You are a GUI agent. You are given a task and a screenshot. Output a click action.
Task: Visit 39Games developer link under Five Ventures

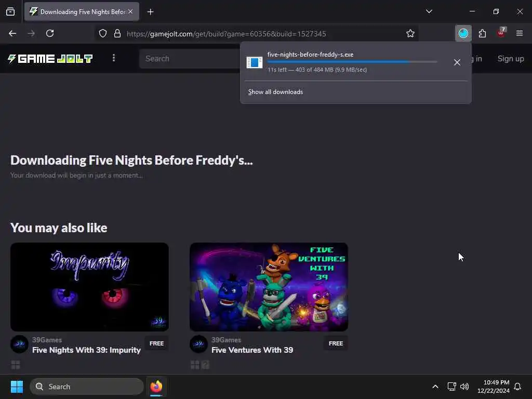227,340
